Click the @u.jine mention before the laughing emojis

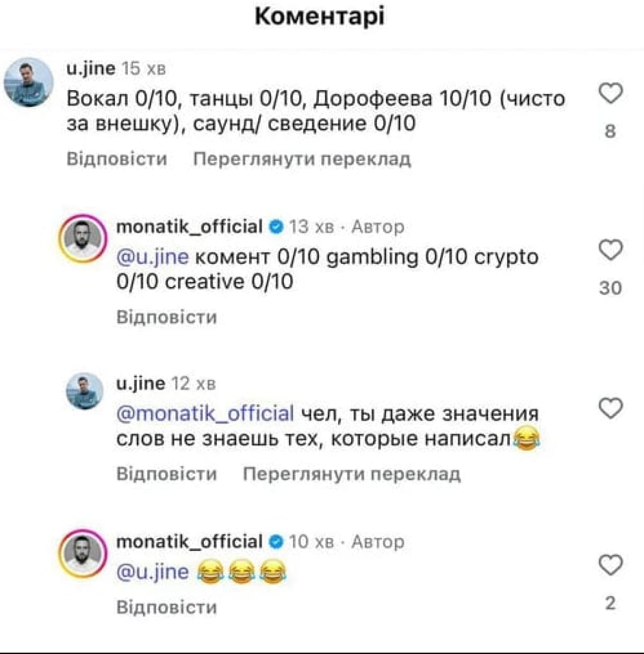coord(152,571)
